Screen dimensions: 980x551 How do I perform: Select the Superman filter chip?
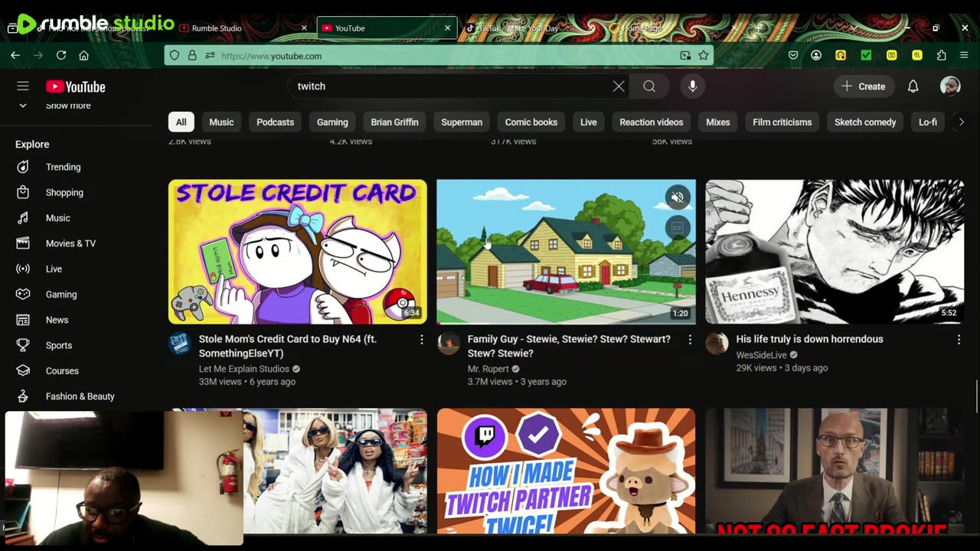462,122
